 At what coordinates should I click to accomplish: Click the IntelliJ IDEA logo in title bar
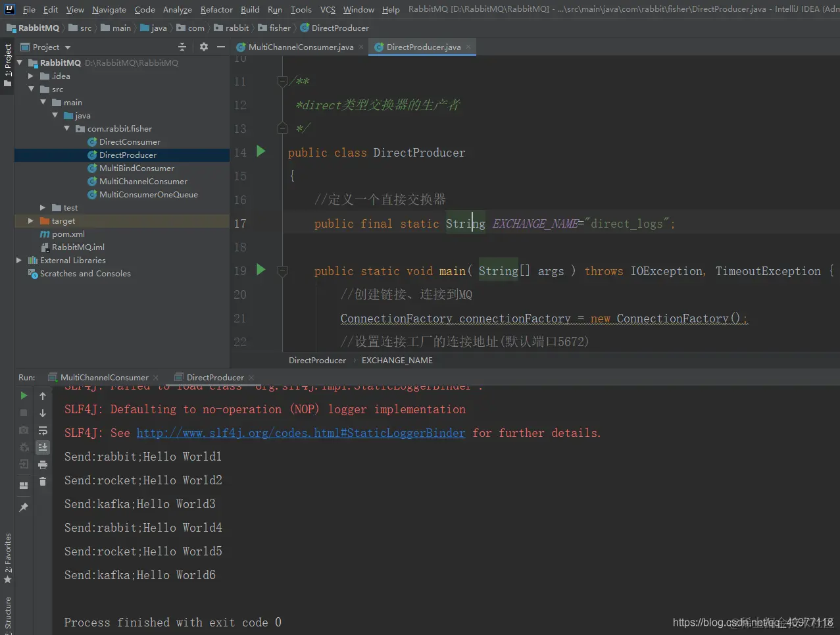(x=9, y=9)
